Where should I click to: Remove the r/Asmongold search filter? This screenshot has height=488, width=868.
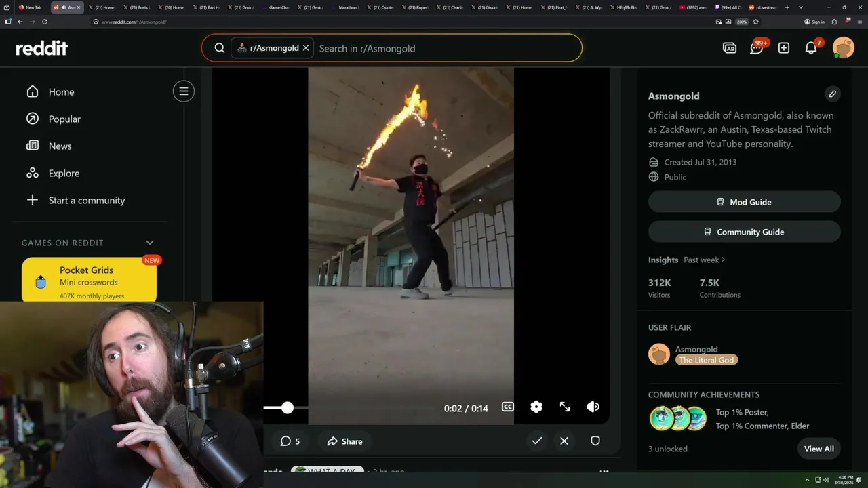click(x=306, y=48)
